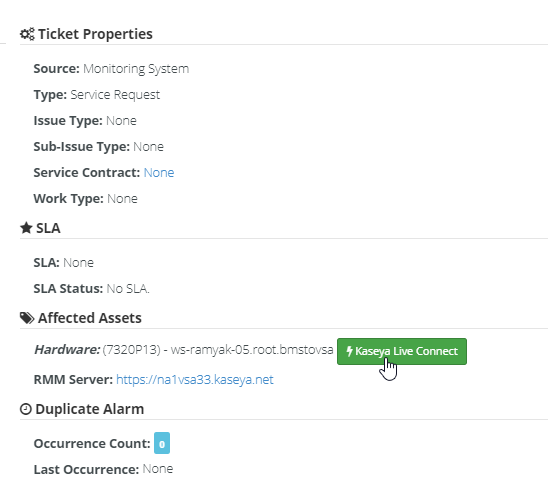Screen dimensions: 548x489
Task: Click the SLA section heading
Action: tap(48, 228)
